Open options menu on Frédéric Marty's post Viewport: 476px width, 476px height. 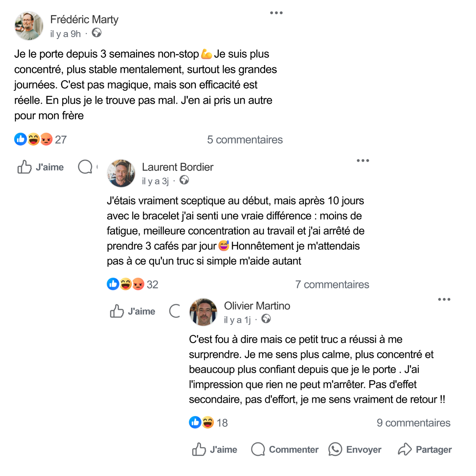pos(276,13)
